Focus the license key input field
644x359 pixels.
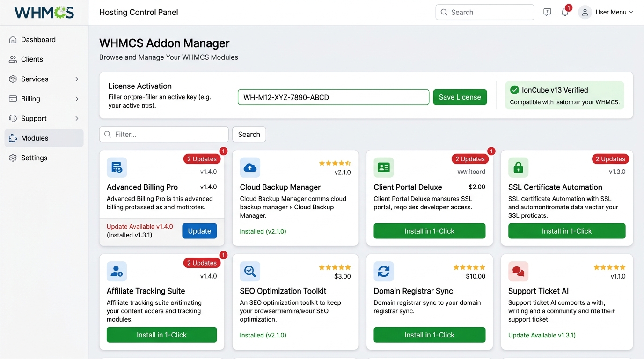[x=333, y=97]
